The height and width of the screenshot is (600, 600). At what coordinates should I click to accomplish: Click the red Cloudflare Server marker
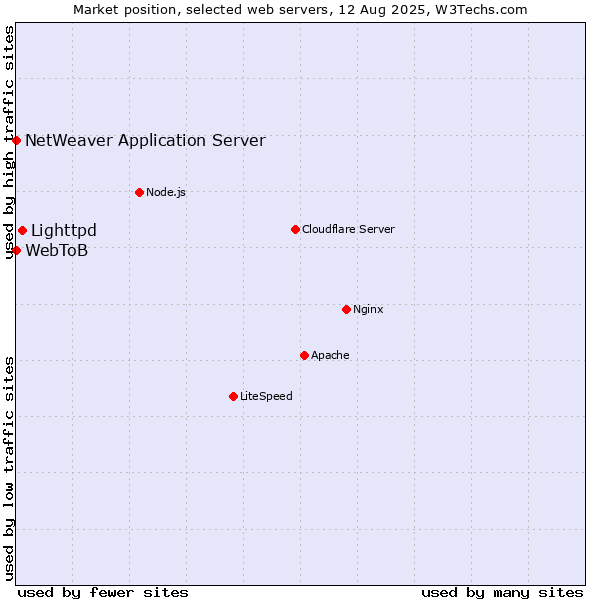(295, 229)
